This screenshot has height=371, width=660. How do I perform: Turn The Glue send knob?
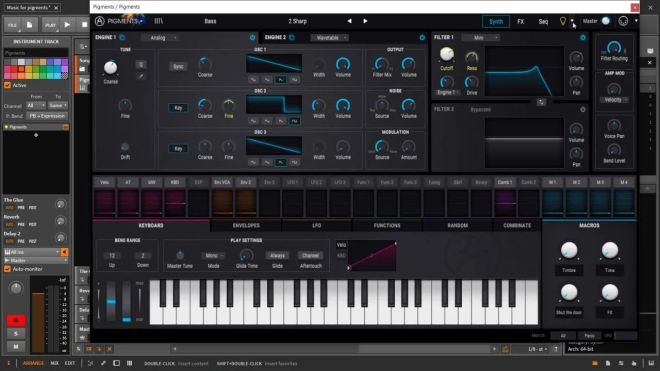[x=60, y=204]
